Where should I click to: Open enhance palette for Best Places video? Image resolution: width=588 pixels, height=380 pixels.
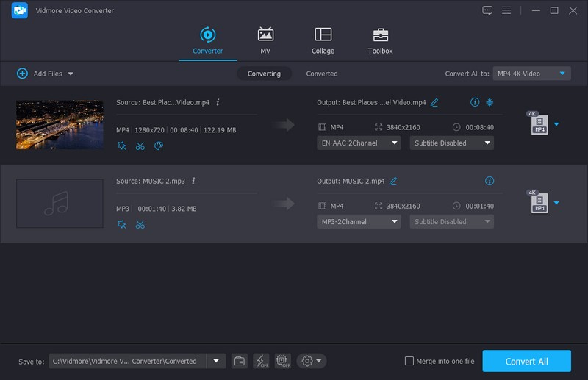[x=159, y=146]
